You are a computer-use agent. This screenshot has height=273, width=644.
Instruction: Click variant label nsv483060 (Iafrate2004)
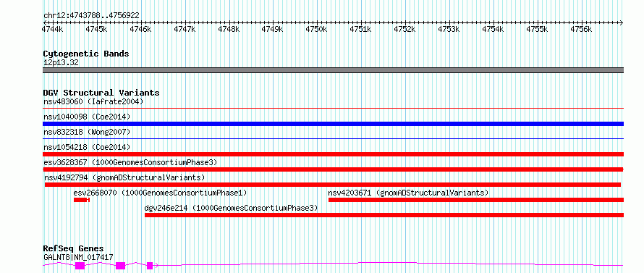coord(93,101)
